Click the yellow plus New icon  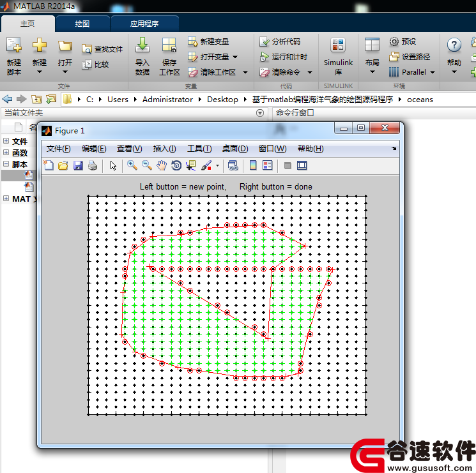(40, 45)
